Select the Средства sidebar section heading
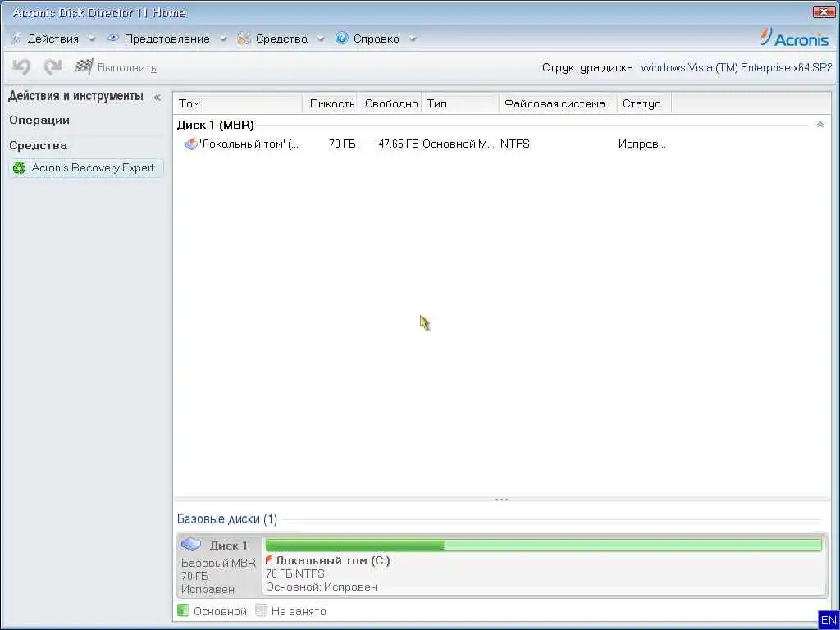The image size is (840, 630). 38,145
